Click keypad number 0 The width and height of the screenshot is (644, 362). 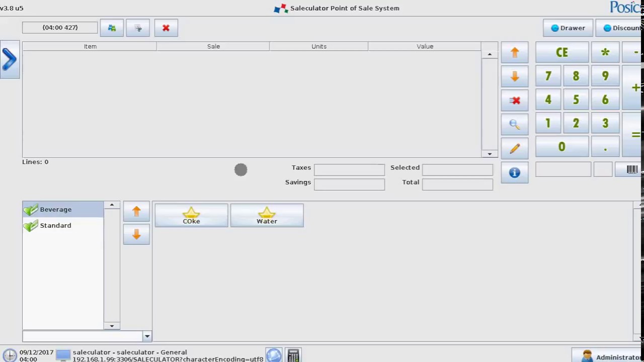(562, 147)
